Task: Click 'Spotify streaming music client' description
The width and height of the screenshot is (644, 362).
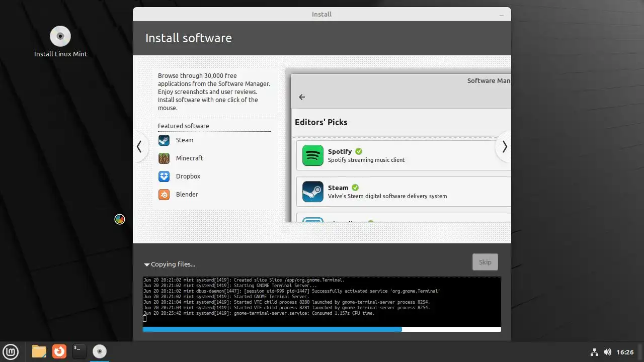Action: [366, 160]
